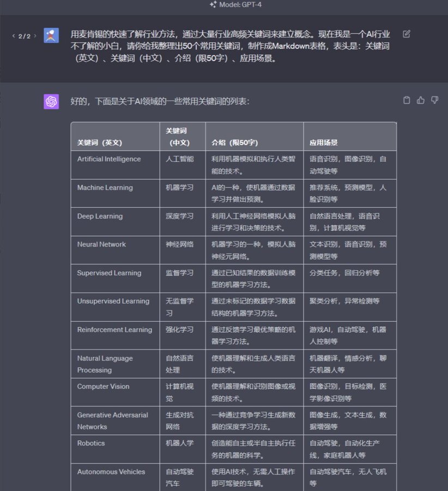Click the Deep Learning row entry
Screen dimensions: 448x491
[100, 216]
